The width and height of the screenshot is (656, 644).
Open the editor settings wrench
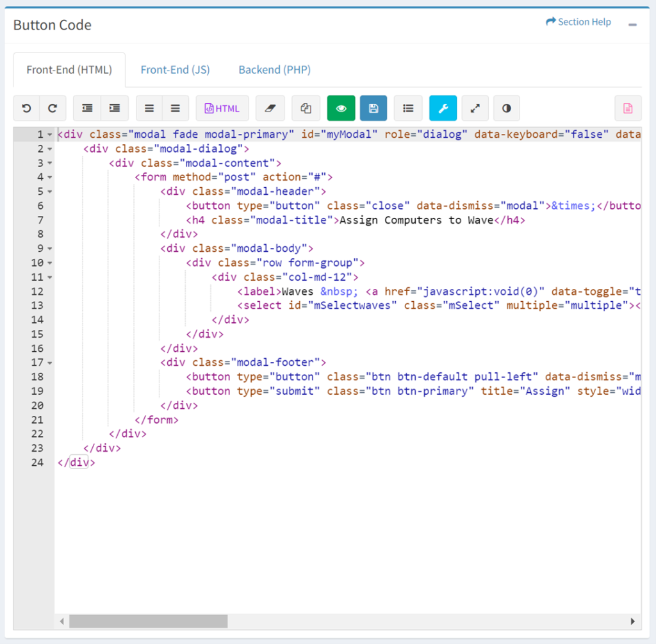pyautogui.click(x=443, y=108)
